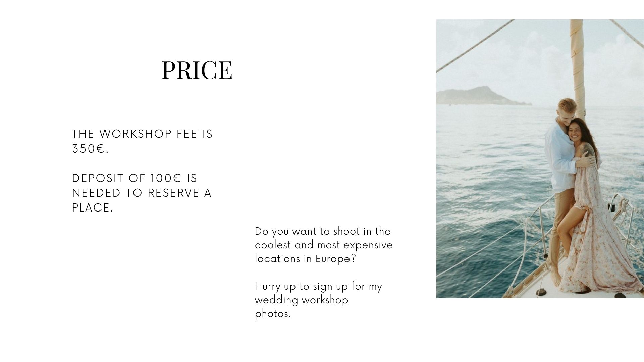Viewport: 644px width, 362px height.
Task: Click the 'locations in Europe?' text
Action: click(305, 259)
